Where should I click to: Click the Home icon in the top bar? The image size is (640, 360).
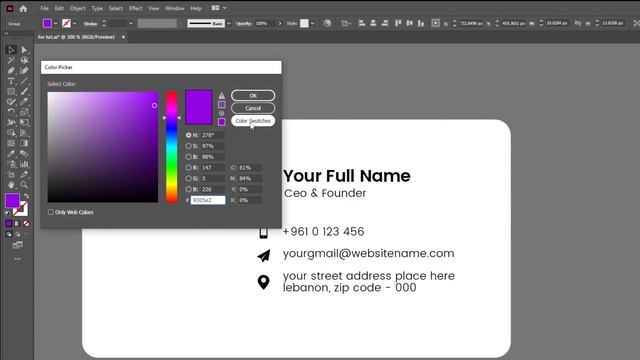23,8
